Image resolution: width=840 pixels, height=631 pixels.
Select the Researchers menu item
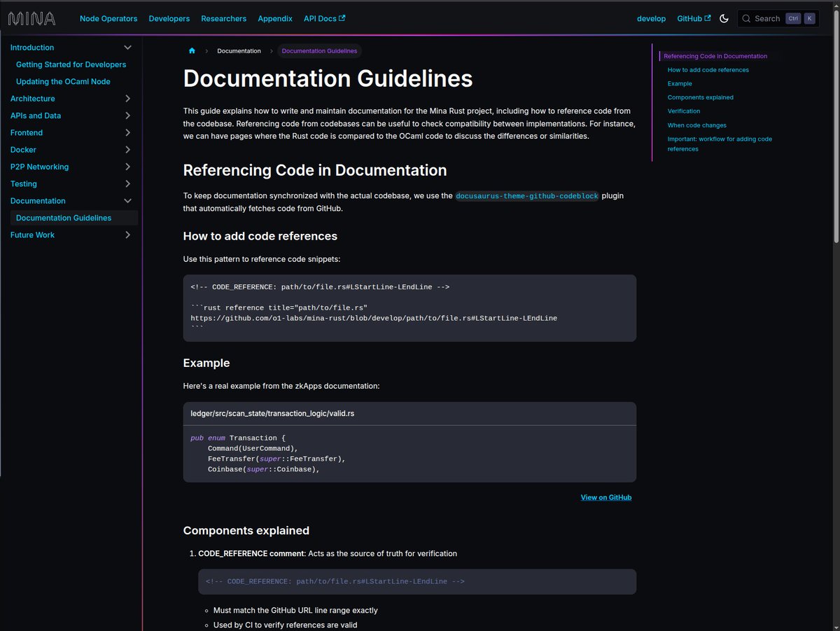coord(223,18)
